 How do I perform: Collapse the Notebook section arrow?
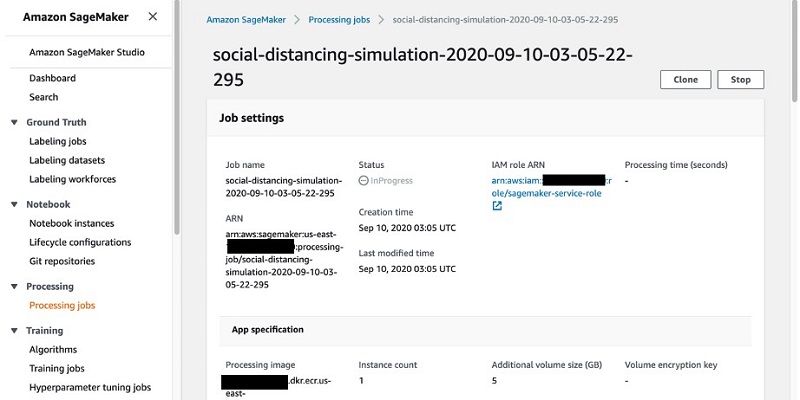pyautogui.click(x=14, y=205)
